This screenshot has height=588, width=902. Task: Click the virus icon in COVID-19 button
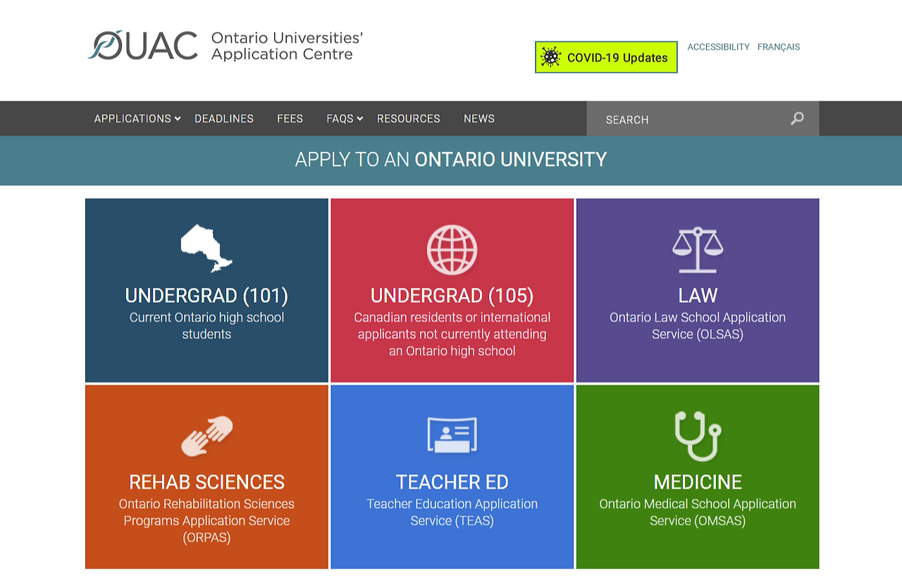550,57
